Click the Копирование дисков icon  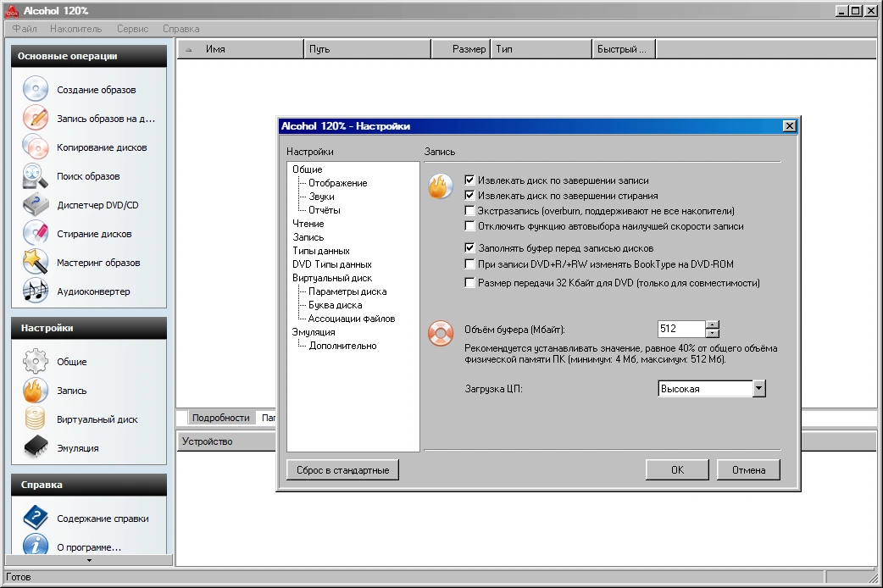[x=35, y=147]
